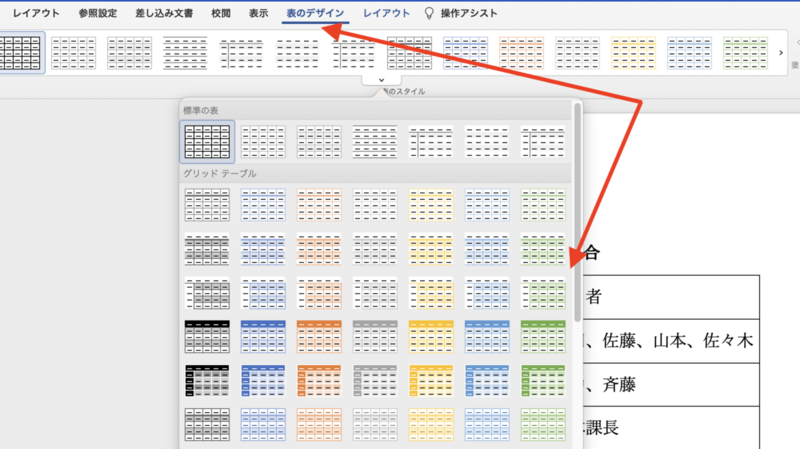
Task: Show next styles with ribbon right arrow
Action: [781, 53]
